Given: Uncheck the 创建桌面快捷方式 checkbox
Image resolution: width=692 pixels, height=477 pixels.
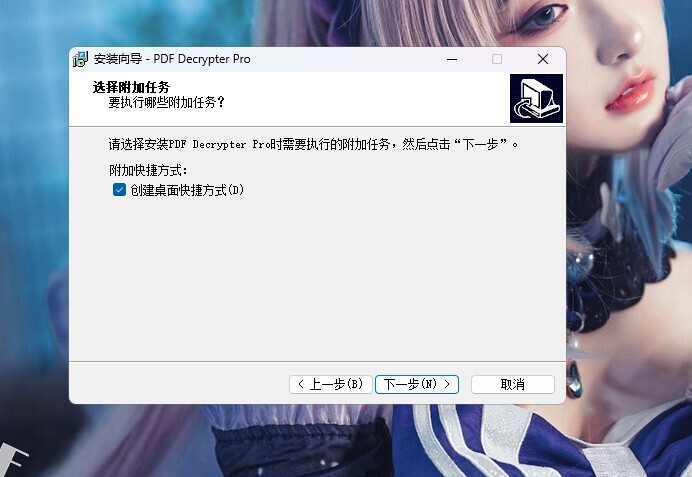Looking at the screenshot, I should (x=119, y=190).
